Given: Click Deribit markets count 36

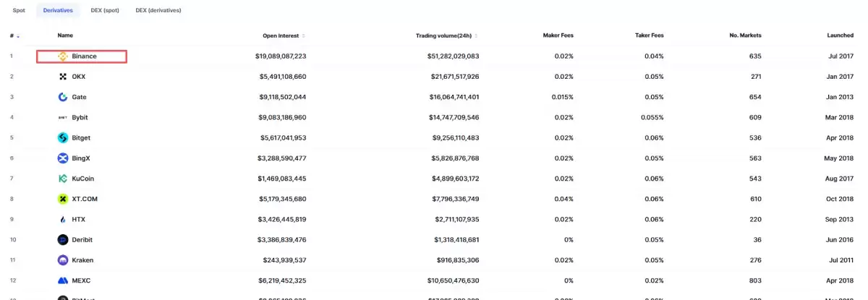Looking at the screenshot, I should point(758,239).
